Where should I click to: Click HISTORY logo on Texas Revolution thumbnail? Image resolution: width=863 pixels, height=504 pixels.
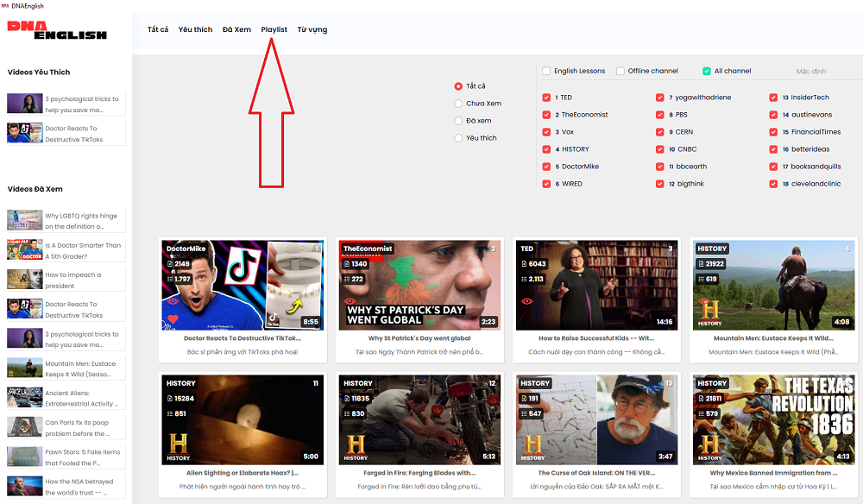pyautogui.click(x=710, y=446)
